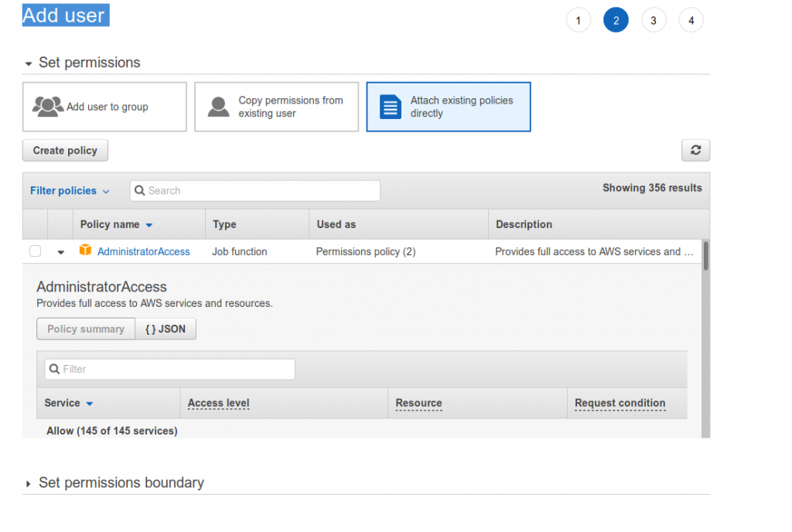The width and height of the screenshot is (792, 532).
Task: Switch to the JSON tab
Action: pos(166,329)
